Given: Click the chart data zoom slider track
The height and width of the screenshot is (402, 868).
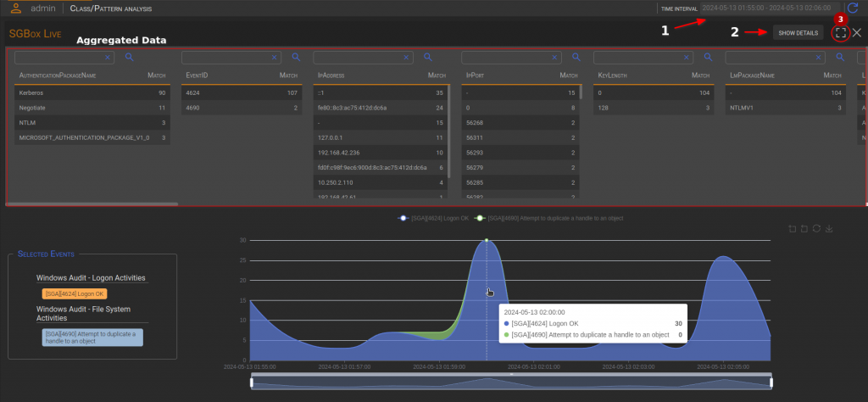Looking at the screenshot, I should point(511,383).
